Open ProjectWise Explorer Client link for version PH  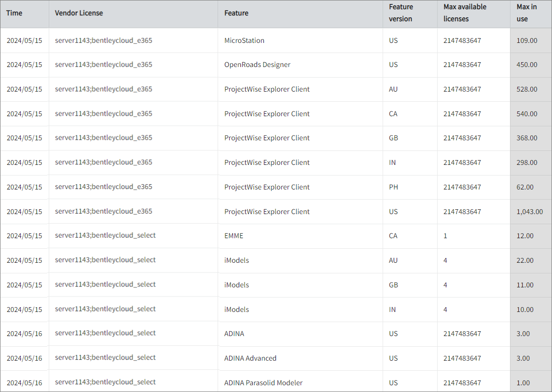click(267, 187)
